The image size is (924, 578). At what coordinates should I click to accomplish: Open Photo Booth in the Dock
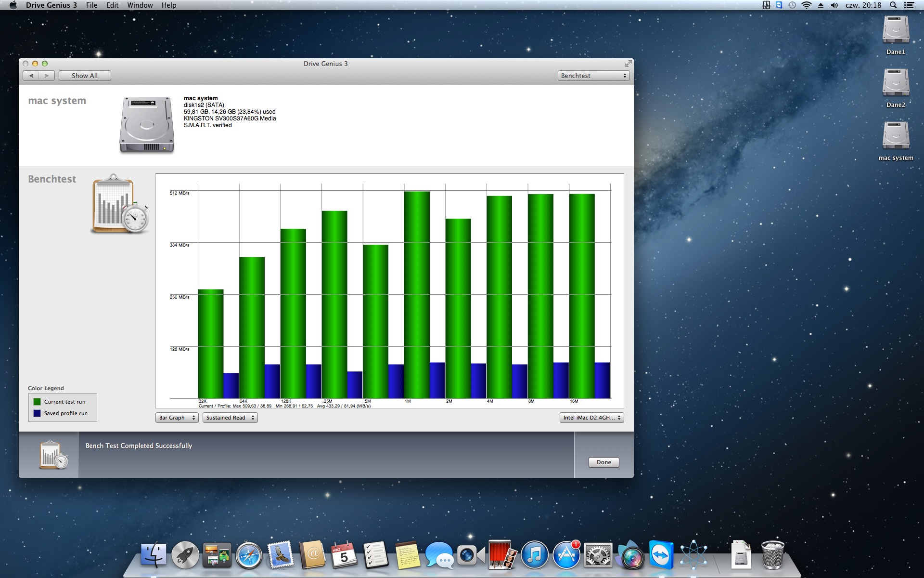click(502, 554)
